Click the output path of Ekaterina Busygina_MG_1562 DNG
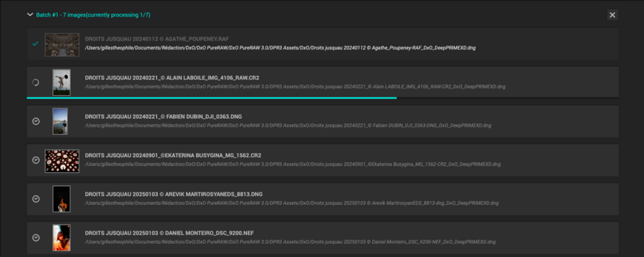The height and width of the screenshot is (257, 644). (293, 164)
